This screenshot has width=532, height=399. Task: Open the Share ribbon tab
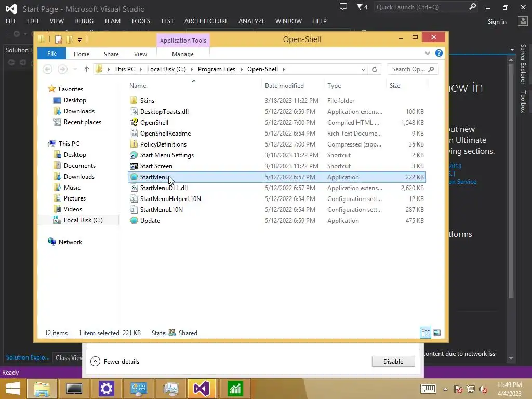pyautogui.click(x=111, y=54)
